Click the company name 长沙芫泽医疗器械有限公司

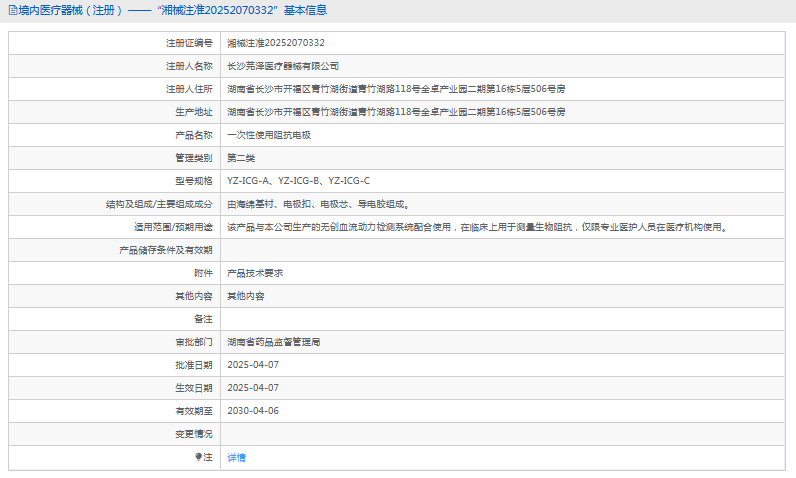point(283,66)
